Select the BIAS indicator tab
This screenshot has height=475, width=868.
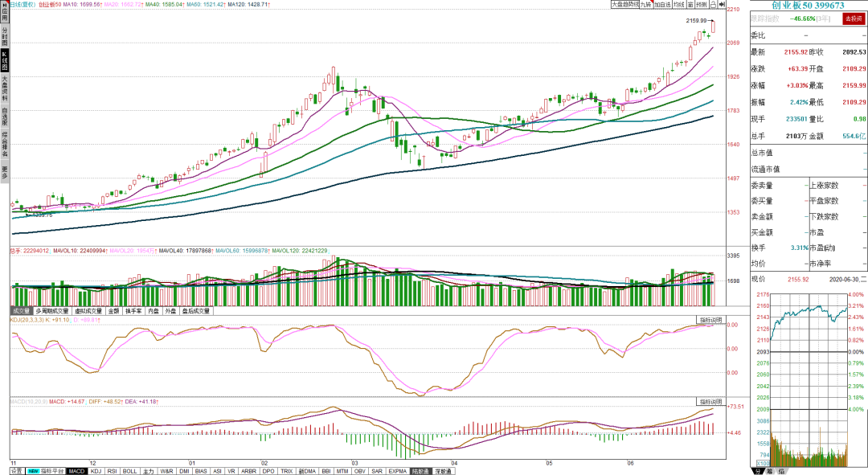[x=201, y=471]
